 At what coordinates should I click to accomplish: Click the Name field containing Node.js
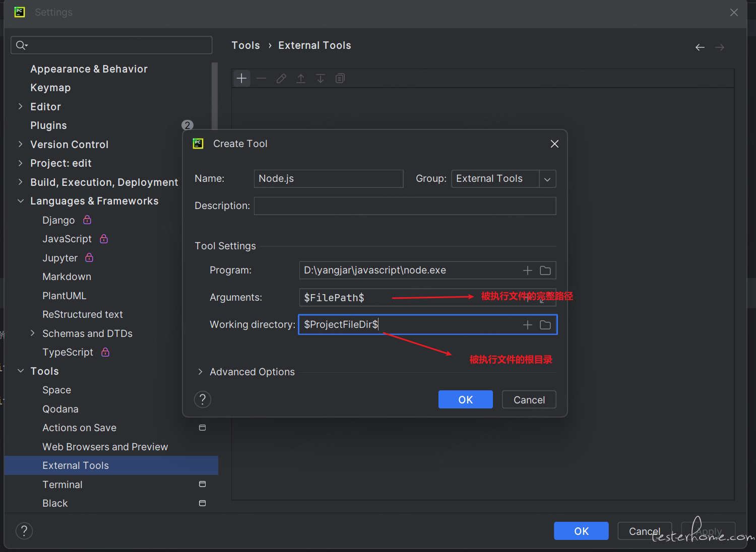click(329, 179)
